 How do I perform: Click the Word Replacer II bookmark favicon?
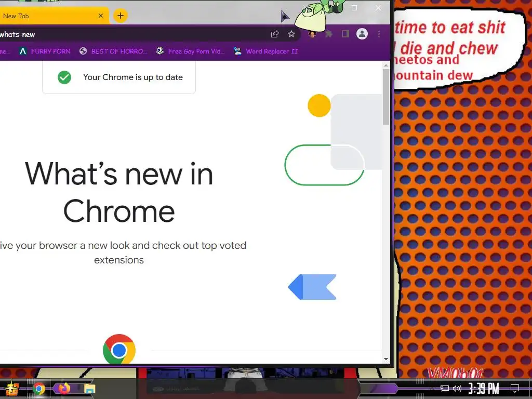237,51
